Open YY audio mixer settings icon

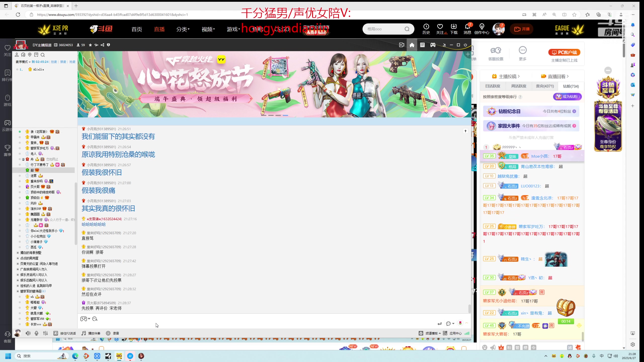(46, 333)
